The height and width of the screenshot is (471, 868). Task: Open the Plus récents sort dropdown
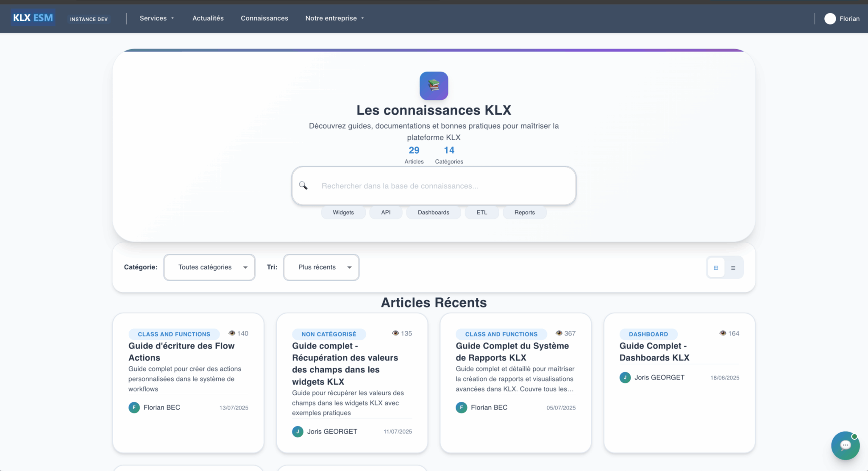click(x=321, y=267)
